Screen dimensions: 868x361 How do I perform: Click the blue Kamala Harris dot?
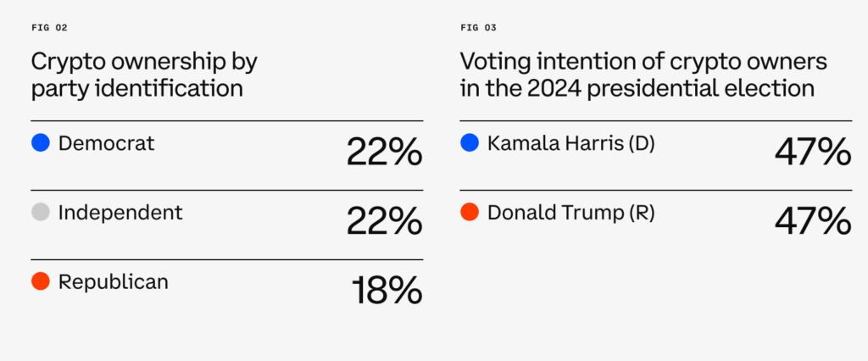point(470,143)
